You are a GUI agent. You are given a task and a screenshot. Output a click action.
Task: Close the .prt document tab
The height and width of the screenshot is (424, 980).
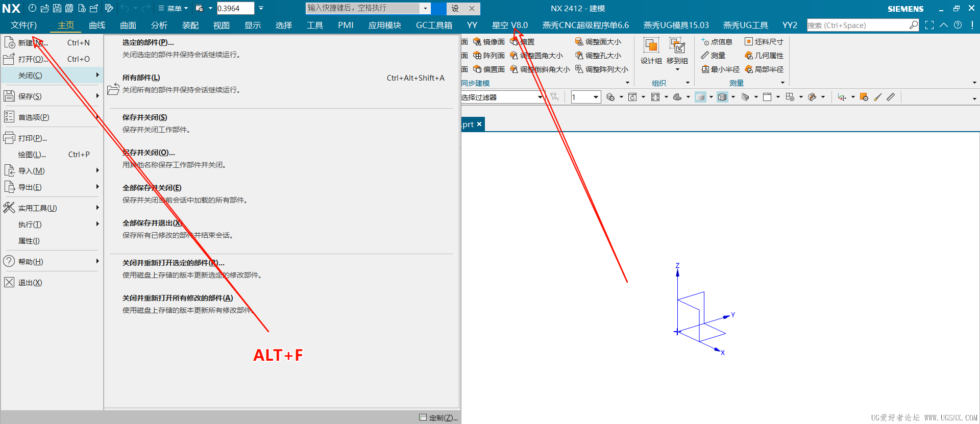pos(479,124)
